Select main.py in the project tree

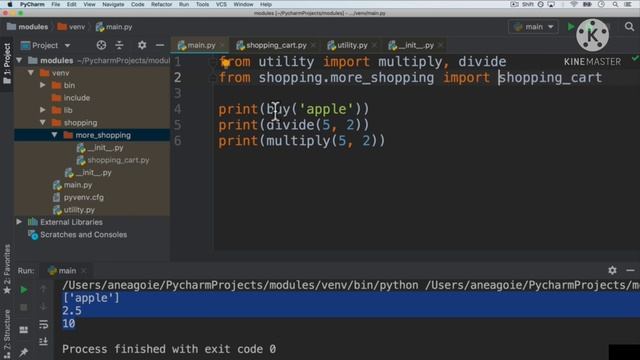pos(78,185)
